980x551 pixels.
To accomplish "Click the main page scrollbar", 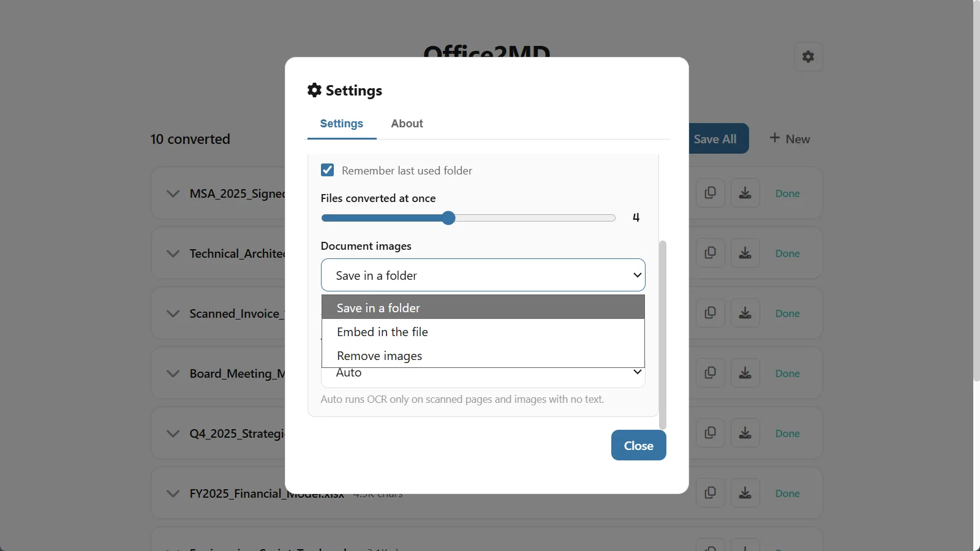I will pyautogui.click(x=976, y=191).
